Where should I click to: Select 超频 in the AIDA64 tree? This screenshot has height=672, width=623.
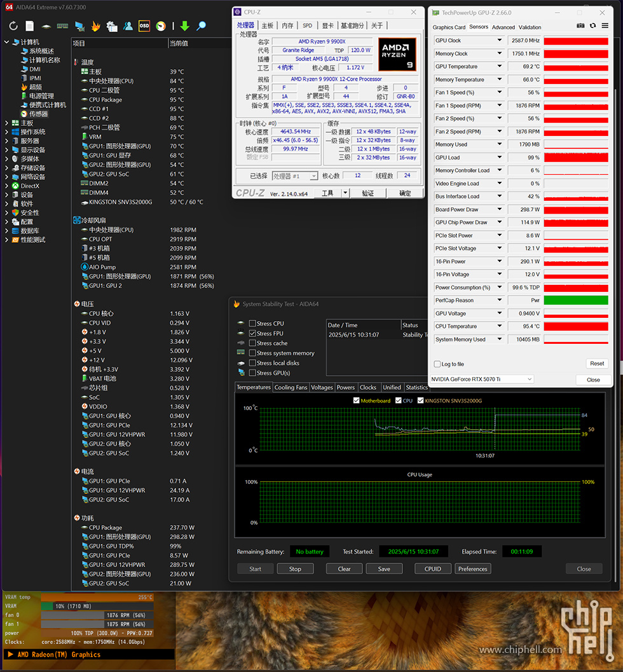click(35, 87)
